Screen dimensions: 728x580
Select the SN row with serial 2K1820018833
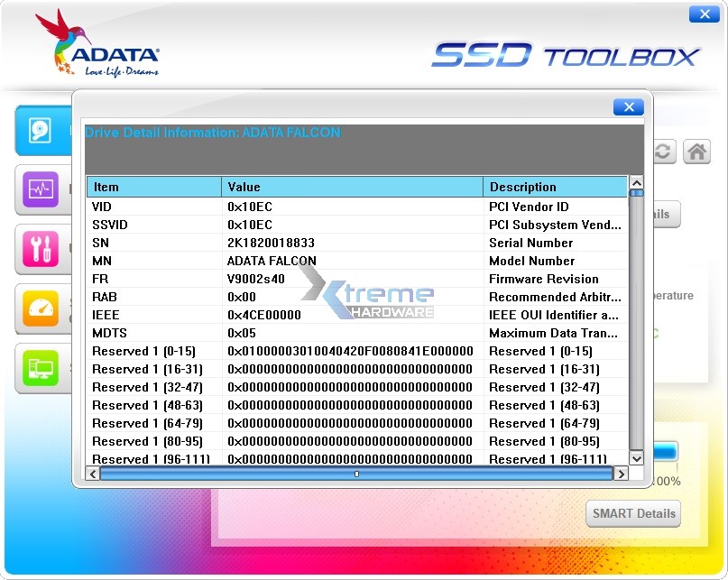tap(271, 243)
